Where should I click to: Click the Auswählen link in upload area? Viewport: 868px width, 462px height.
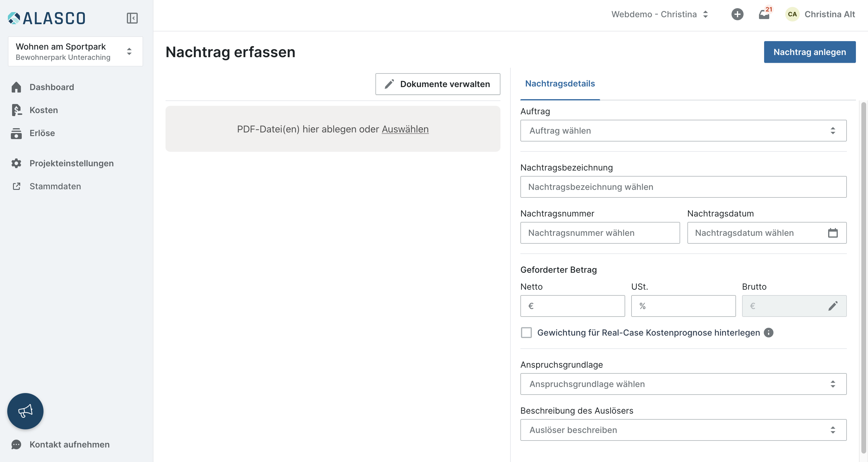pyautogui.click(x=405, y=129)
